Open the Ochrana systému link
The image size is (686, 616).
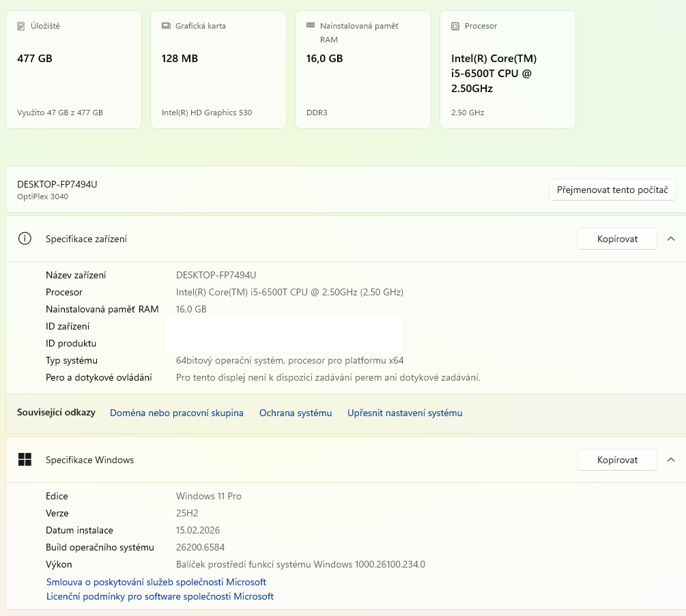click(x=296, y=413)
